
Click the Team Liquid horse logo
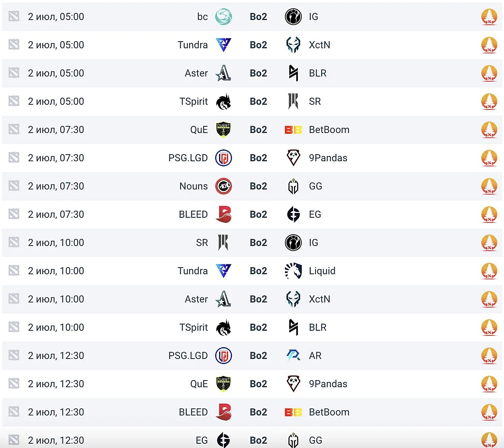293,271
